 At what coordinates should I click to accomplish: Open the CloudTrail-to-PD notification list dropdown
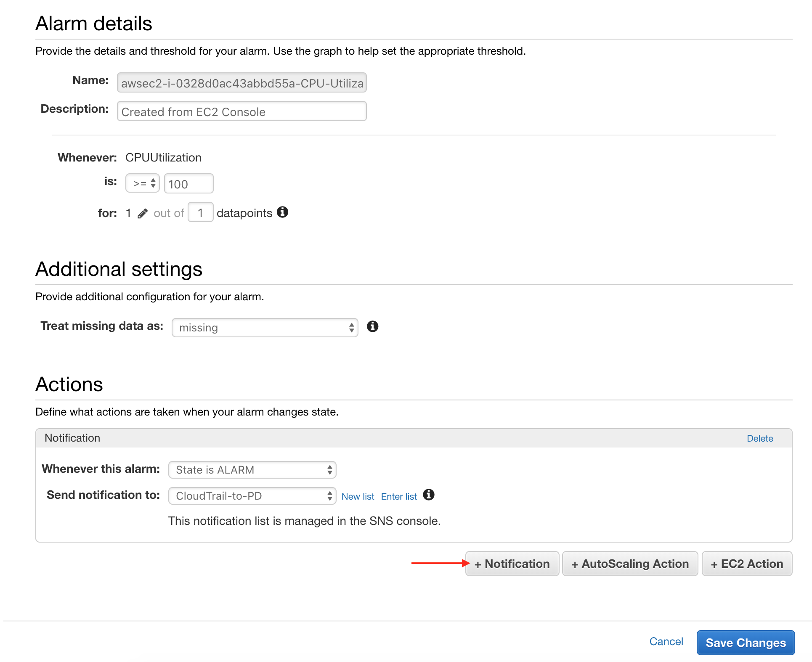tap(252, 496)
